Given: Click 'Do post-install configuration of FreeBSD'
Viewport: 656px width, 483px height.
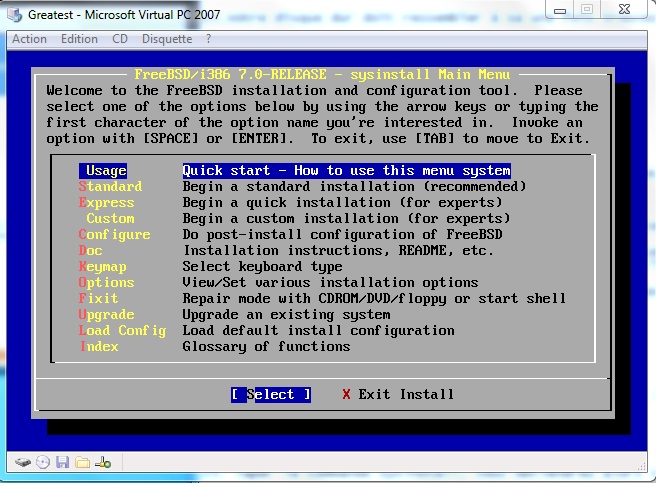Looking at the screenshot, I should [342, 234].
